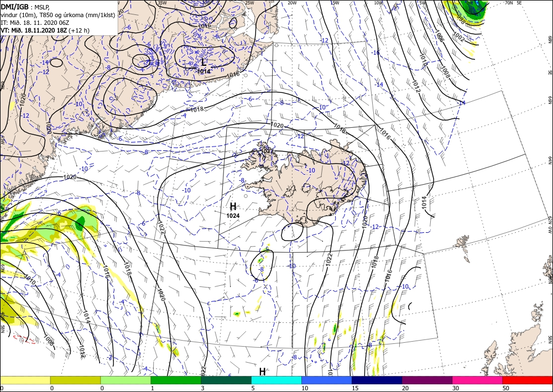Click the L symbol over Greenland
This screenshot has width=553, height=392.
[x=204, y=62]
